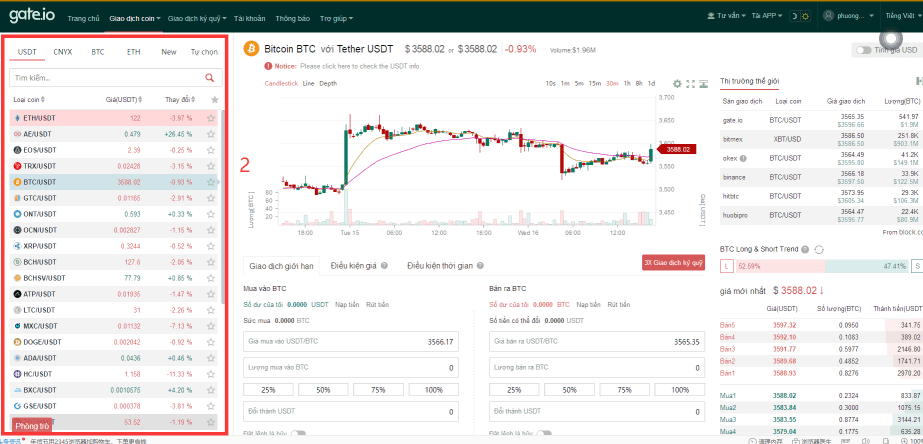Click the ONT/USDT coin icon

coord(17,214)
